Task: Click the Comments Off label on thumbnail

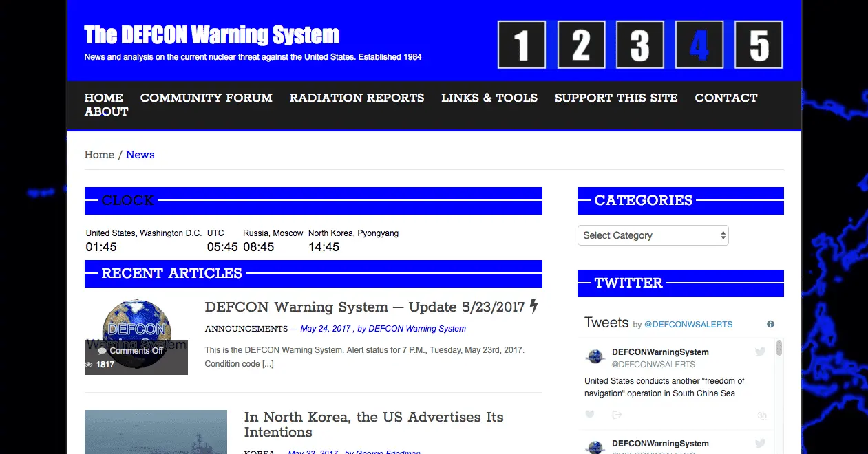Action: click(136, 351)
